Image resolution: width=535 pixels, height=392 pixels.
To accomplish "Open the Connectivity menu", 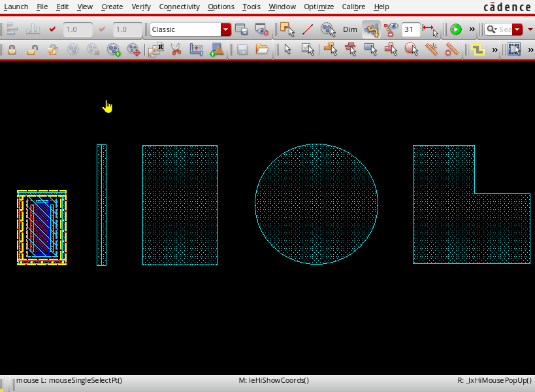I will coord(179,7).
